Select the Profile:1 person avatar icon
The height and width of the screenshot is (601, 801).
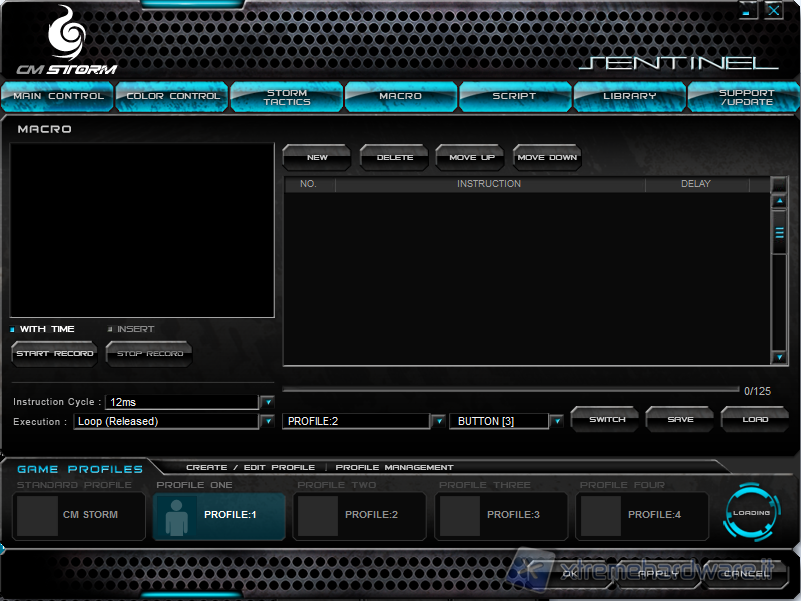177,515
